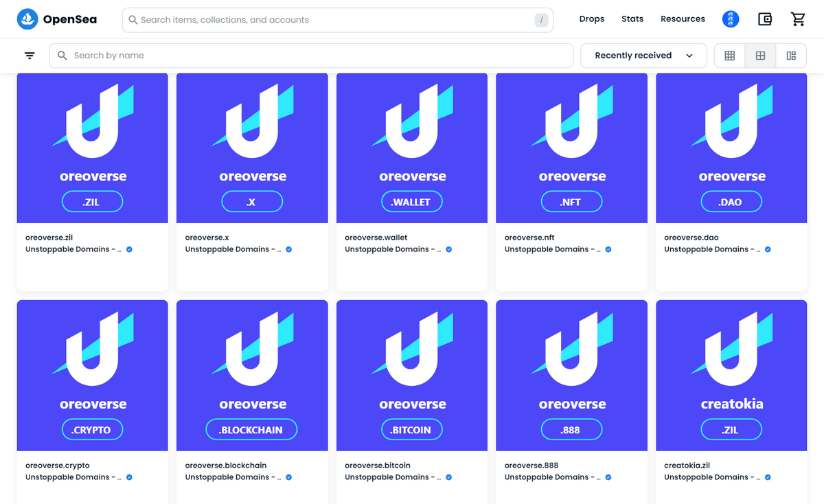This screenshot has width=824, height=504.
Task: Focus the Search by name field
Action: point(311,56)
